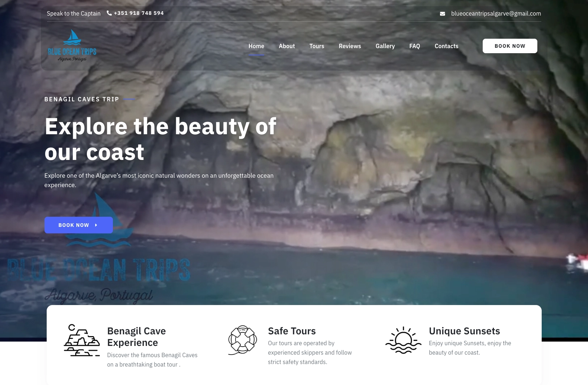Click the sunset sun-and-waves icon
Image resolution: width=588 pixels, height=385 pixels.
(403, 340)
